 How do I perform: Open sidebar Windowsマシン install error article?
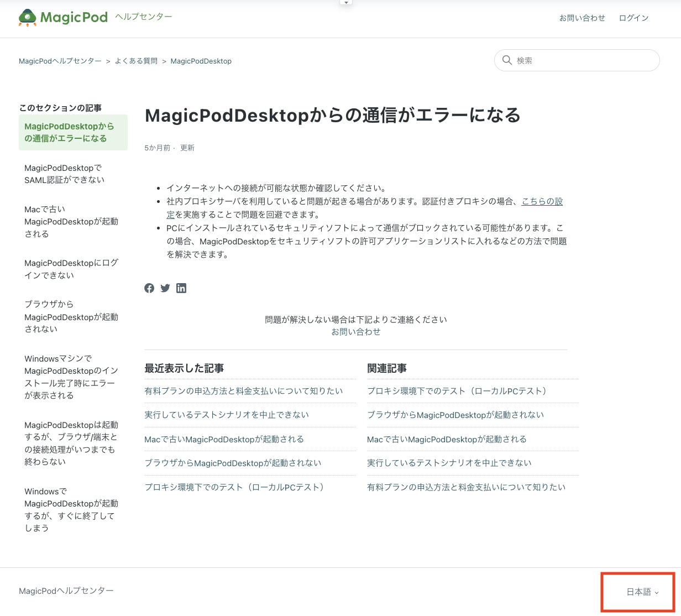point(73,377)
